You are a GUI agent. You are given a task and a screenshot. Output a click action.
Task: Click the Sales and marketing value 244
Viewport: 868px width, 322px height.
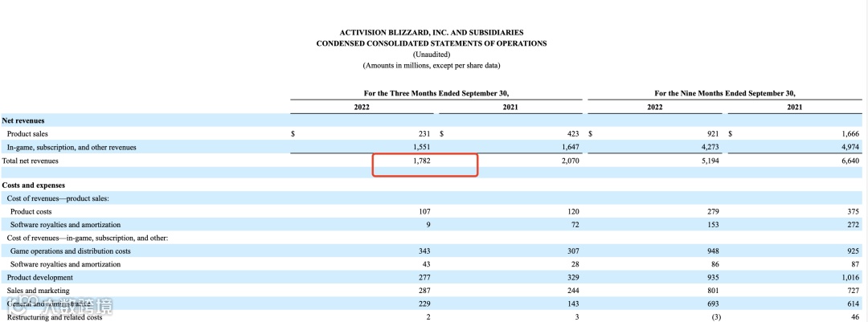click(x=573, y=291)
